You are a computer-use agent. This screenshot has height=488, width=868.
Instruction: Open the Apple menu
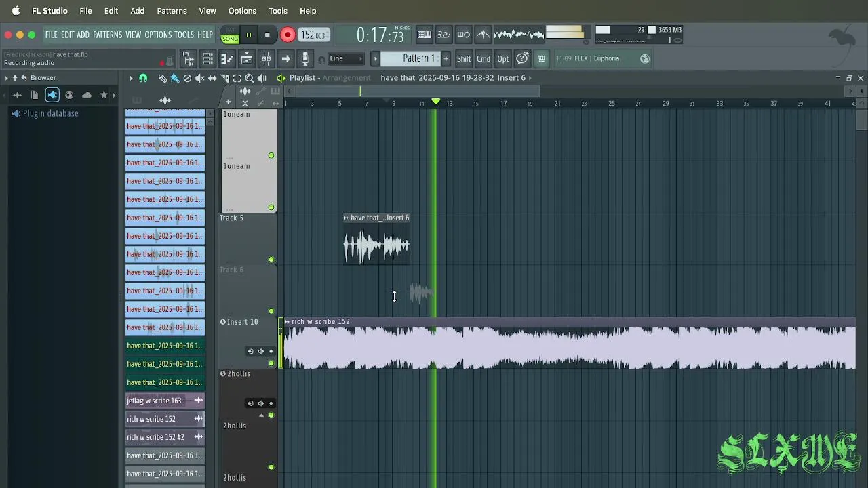pos(16,11)
